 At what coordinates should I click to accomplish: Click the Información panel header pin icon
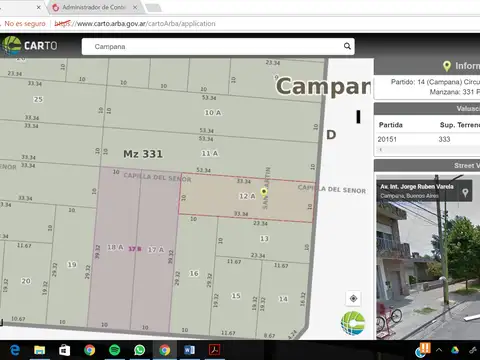pyautogui.click(x=447, y=66)
